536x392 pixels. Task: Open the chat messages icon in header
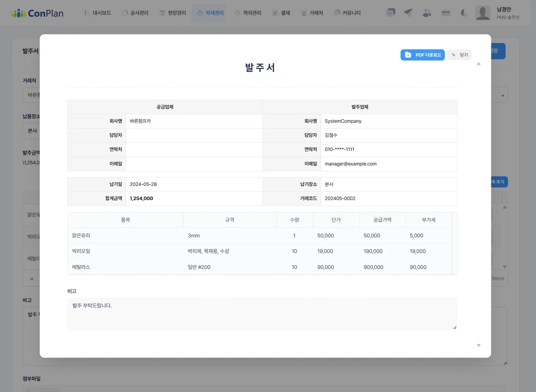390,13
